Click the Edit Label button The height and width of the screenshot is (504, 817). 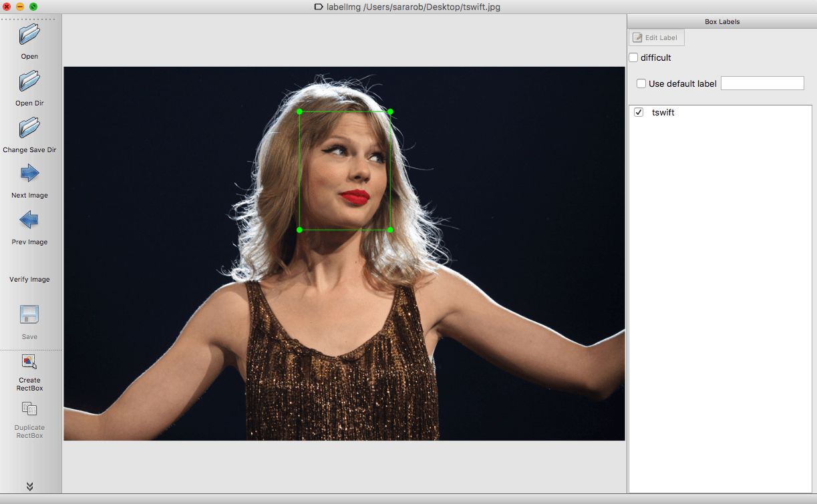656,38
